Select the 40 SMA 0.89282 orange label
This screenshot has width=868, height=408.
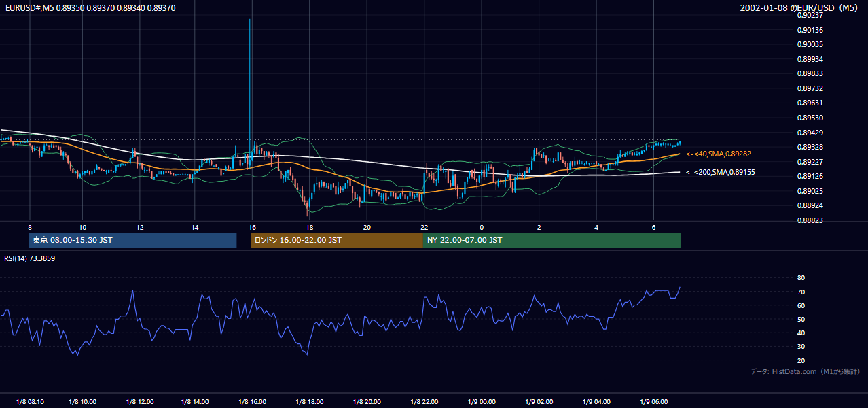tap(719, 154)
